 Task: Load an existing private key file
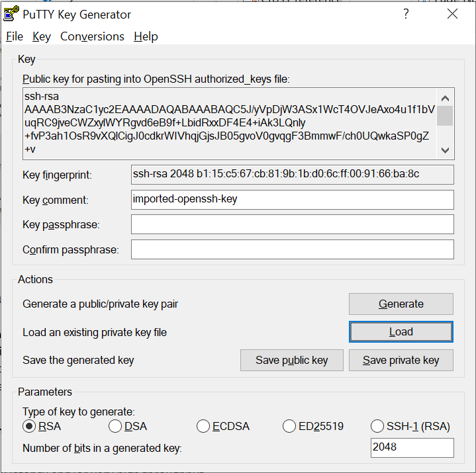(x=401, y=332)
